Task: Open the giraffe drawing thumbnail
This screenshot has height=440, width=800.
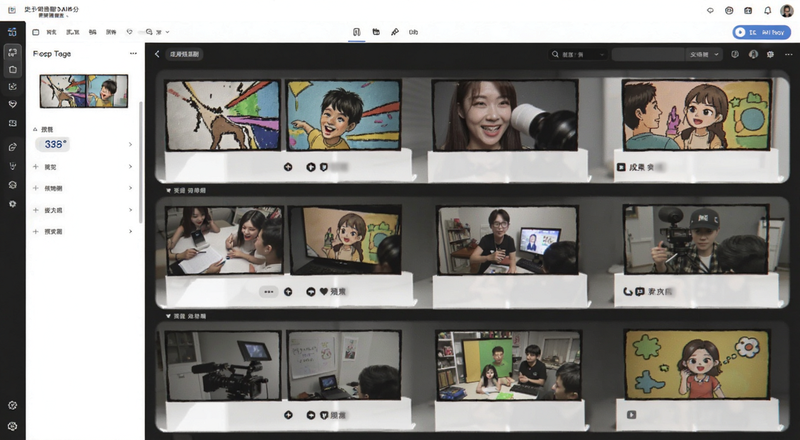Action: (x=223, y=115)
